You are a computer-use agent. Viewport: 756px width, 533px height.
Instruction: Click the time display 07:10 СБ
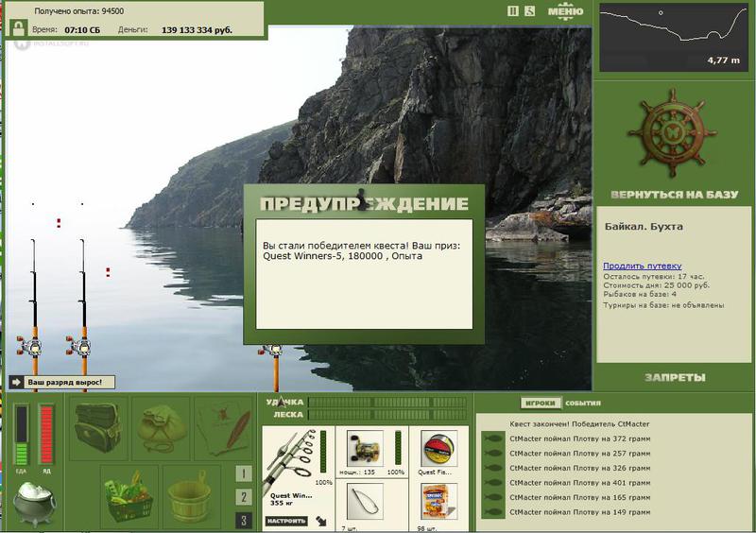click(82, 30)
